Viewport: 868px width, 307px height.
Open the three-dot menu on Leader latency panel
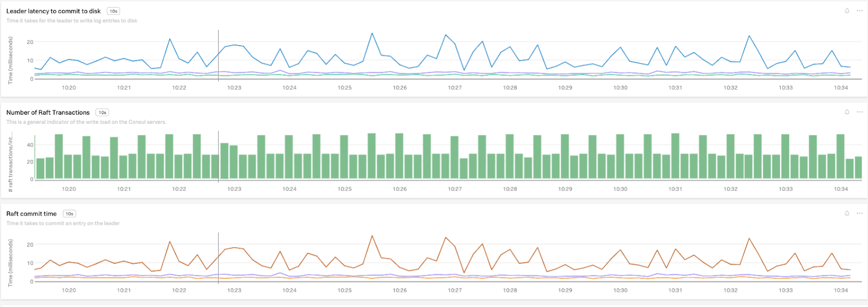(x=859, y=11)
